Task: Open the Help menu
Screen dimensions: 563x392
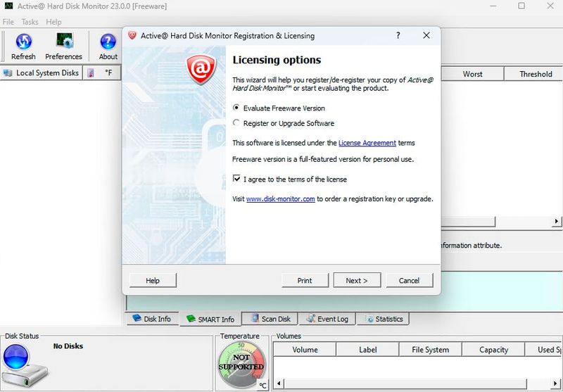Action: point(53,22)
